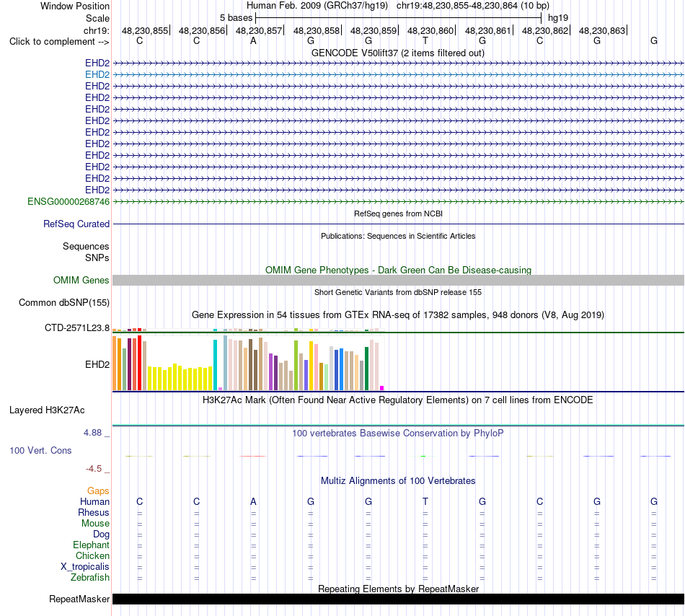Click the -4.5 PhyloP lower value
685x616 pixels.
coord(94,469)
